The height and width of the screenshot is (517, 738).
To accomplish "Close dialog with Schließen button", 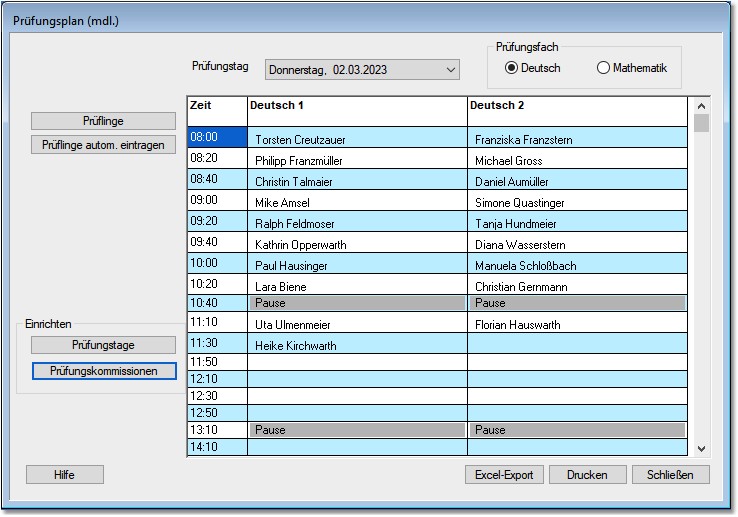I will click(x=670, y=475).
